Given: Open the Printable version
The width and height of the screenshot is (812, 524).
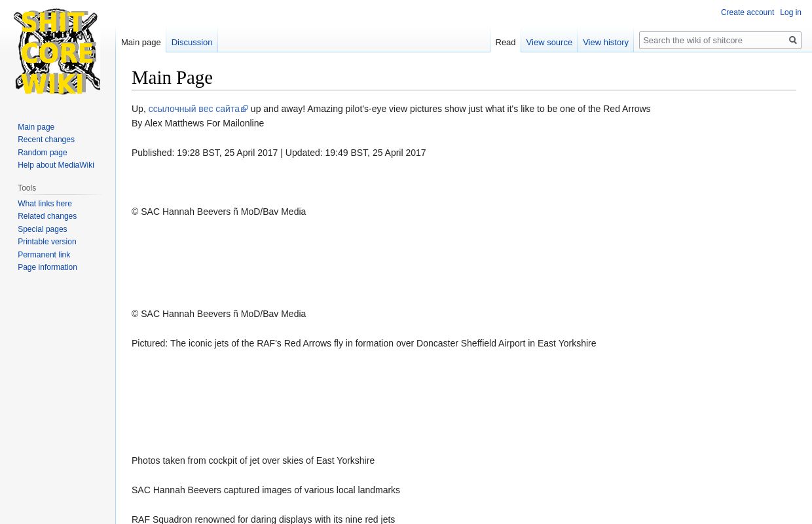Looking at the screenshot, I should (x=46, y=242).
